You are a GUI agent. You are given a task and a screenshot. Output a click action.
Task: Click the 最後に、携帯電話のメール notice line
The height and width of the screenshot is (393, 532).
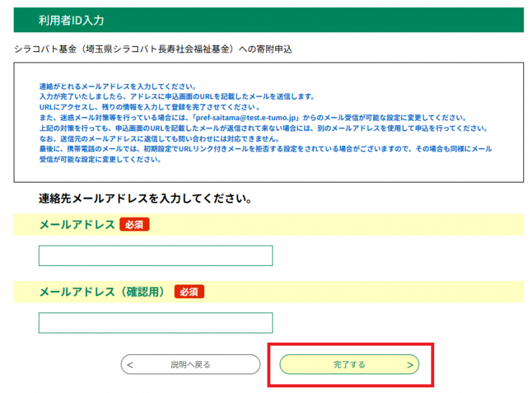[265, 149]
